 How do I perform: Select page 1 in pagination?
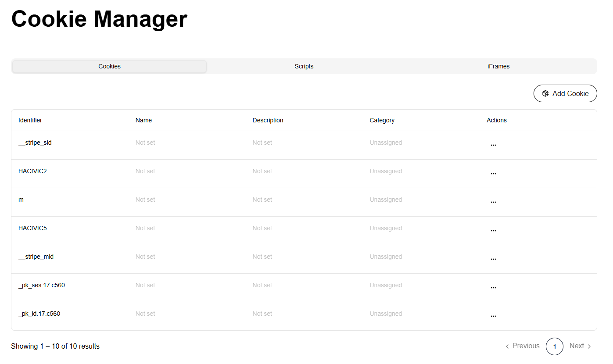click(x=555, y=346)
